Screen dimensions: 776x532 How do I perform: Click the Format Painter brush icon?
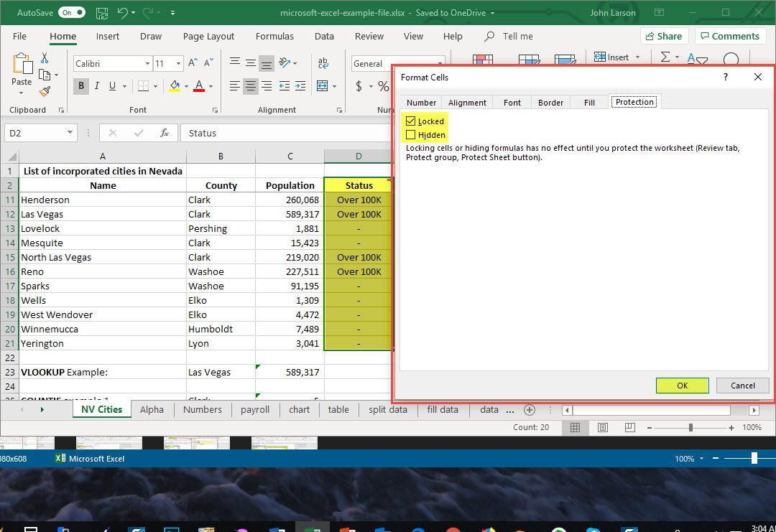coord(45,91)
